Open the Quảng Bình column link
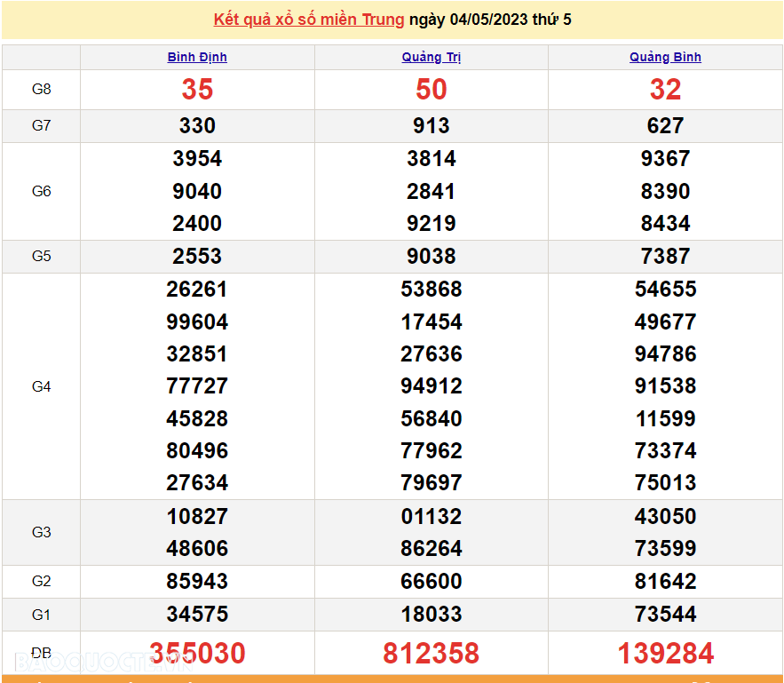This screenshot has width=784, height=683. pos(665,57)
